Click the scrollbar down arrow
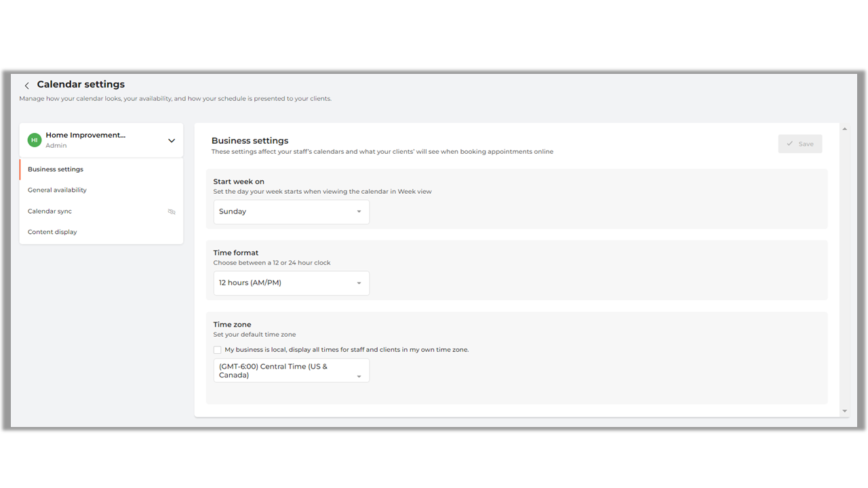This screenshot has width=868, height=488. coord(844,411)
